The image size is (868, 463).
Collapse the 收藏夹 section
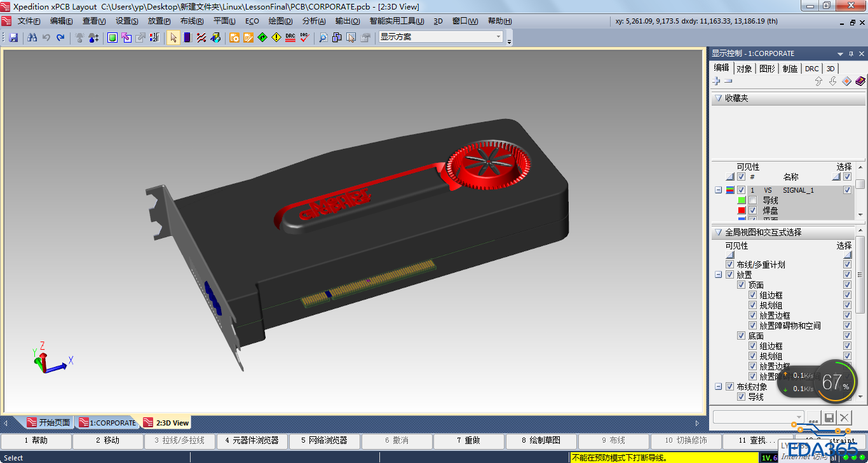(x=718, y=99)
